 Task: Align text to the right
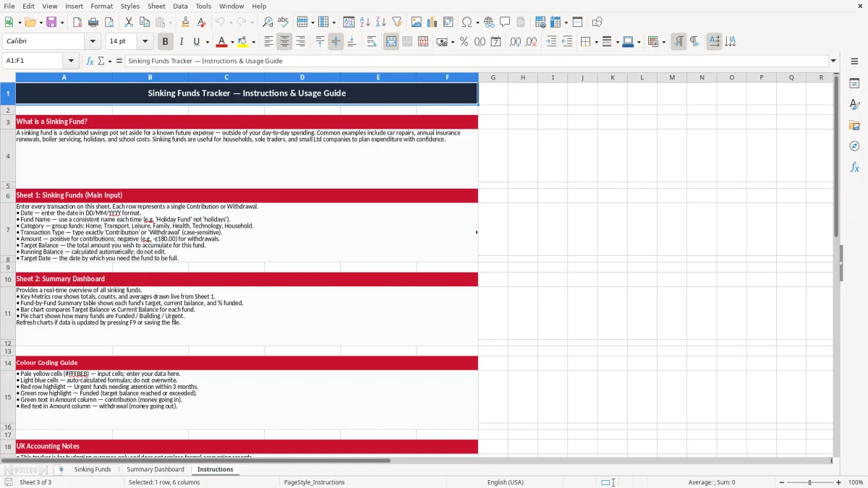(x=301, y=42)
